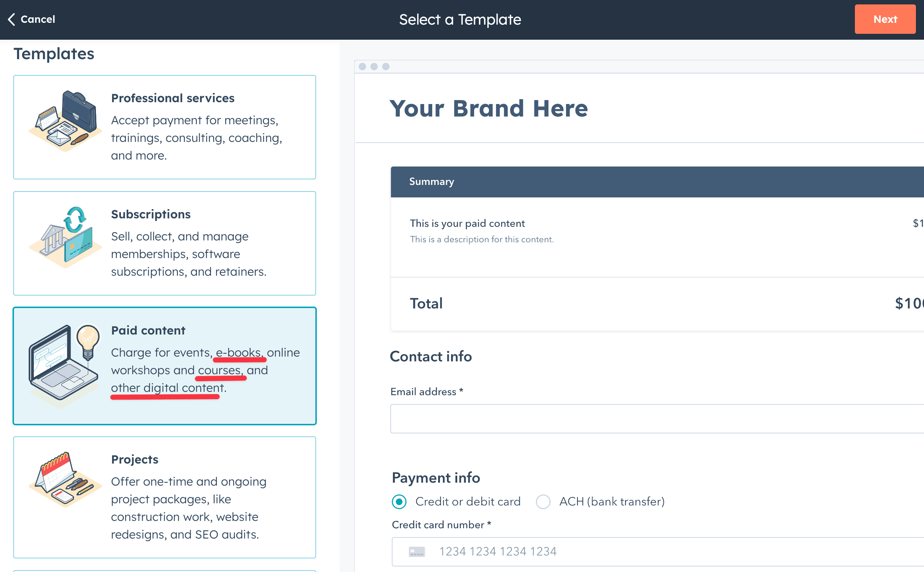924x572 pixels.
Task: Click the 'Your Brand Here' heading
Action: click(489, 108)
